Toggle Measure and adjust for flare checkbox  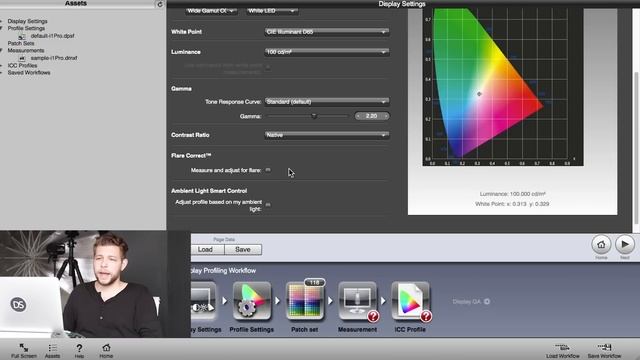tap(268, 170)
